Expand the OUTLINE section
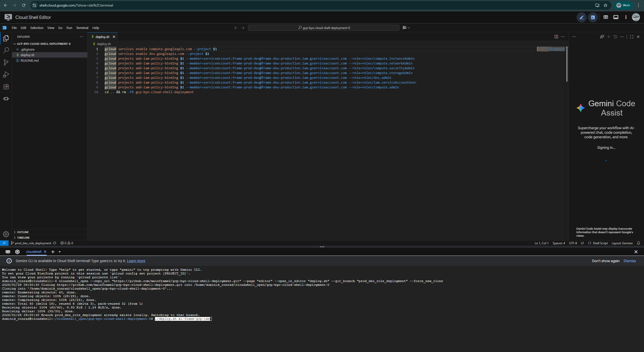 (x=23, y=232)
